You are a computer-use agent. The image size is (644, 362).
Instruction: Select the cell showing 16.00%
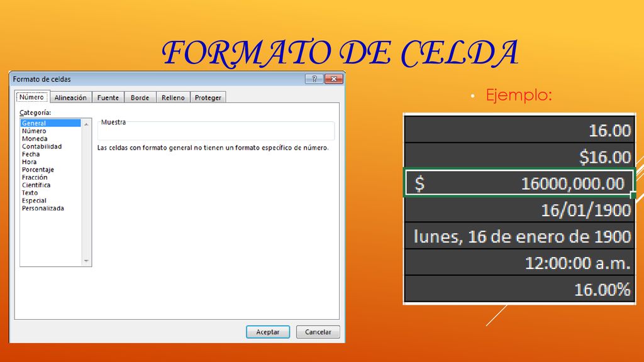click(519, 289)
